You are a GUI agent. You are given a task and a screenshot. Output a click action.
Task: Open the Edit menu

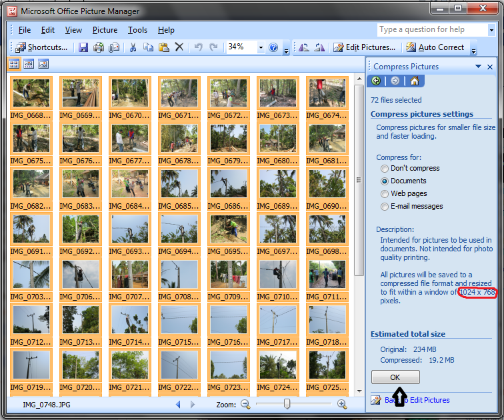tap(48, 30)
